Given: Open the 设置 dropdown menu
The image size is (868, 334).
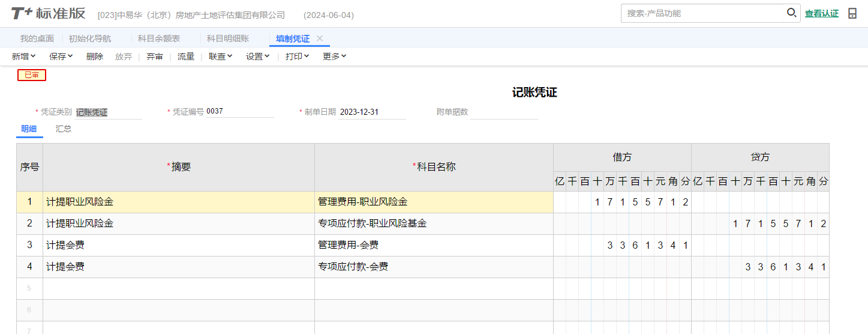Looking at the screenshot, I should coord(258,56).
